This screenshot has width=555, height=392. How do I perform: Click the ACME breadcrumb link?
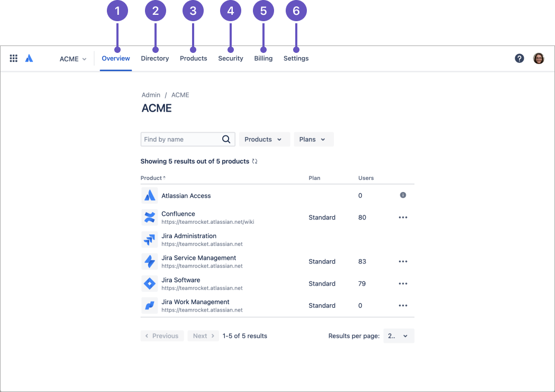coord(180,95)
